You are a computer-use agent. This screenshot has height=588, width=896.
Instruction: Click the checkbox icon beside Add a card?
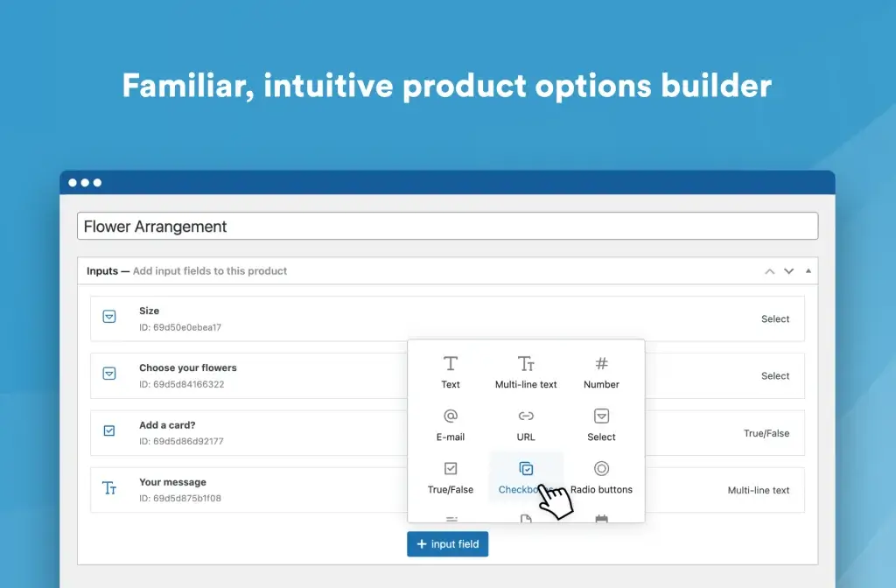point(109,432)
